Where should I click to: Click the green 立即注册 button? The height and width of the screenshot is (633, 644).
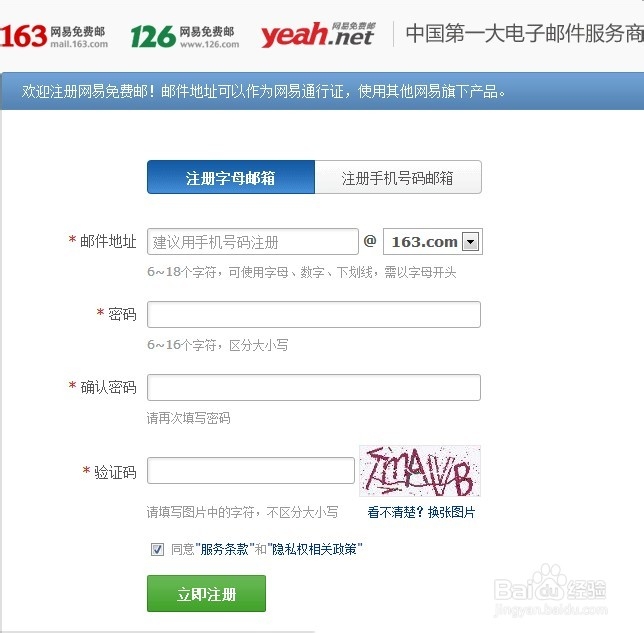(206, 594)
